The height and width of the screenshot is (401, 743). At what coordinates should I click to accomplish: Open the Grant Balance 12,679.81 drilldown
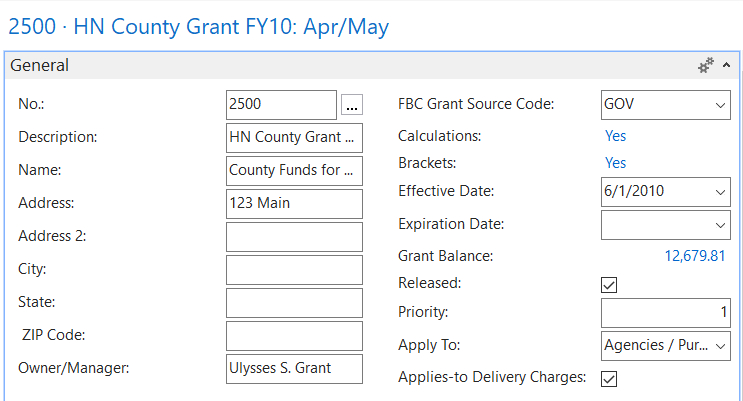click(x=695, y=256)
